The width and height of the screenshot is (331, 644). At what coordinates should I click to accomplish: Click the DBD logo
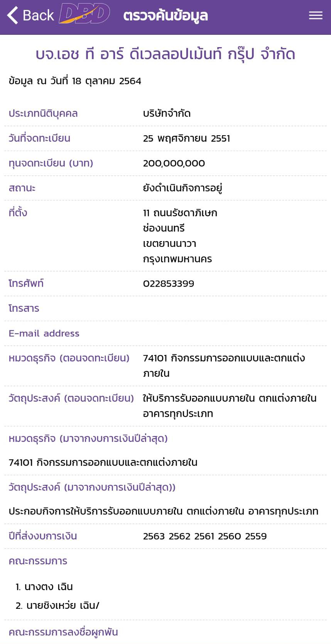[x=84, y=15]
